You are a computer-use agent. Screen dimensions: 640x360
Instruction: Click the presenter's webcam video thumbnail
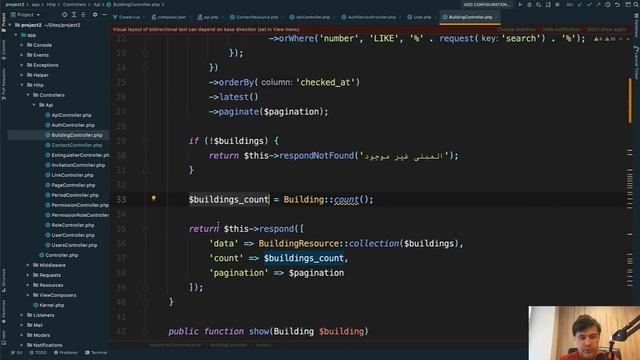(x=584, y=333)
